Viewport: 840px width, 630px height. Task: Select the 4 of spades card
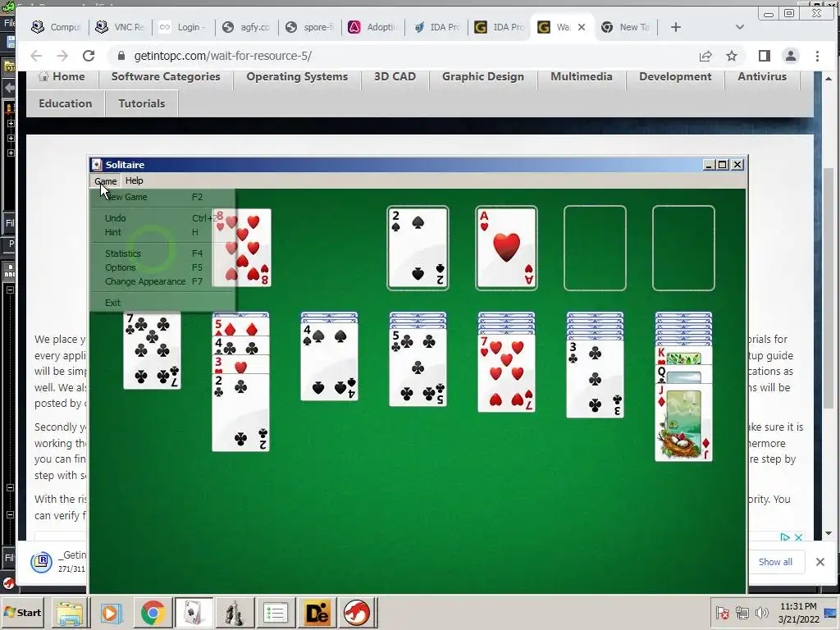coord(329,362)
